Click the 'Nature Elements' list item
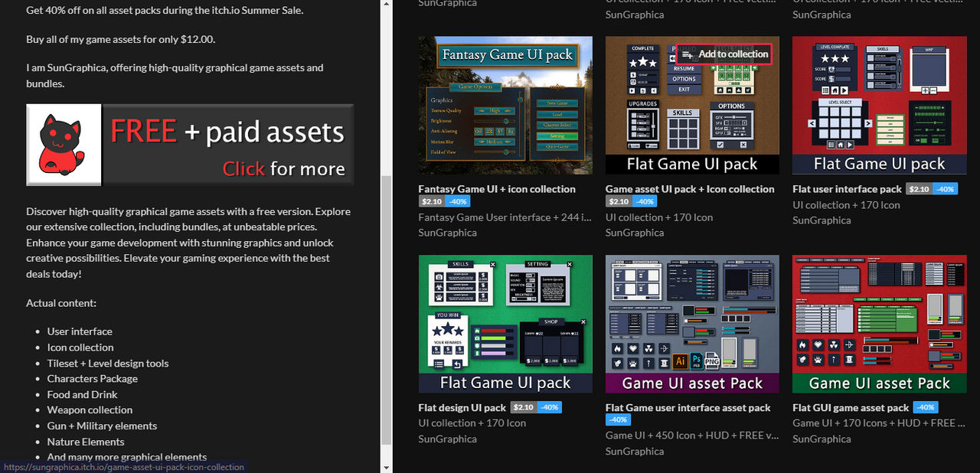This screenshot has width=980, height=473. 86,442
